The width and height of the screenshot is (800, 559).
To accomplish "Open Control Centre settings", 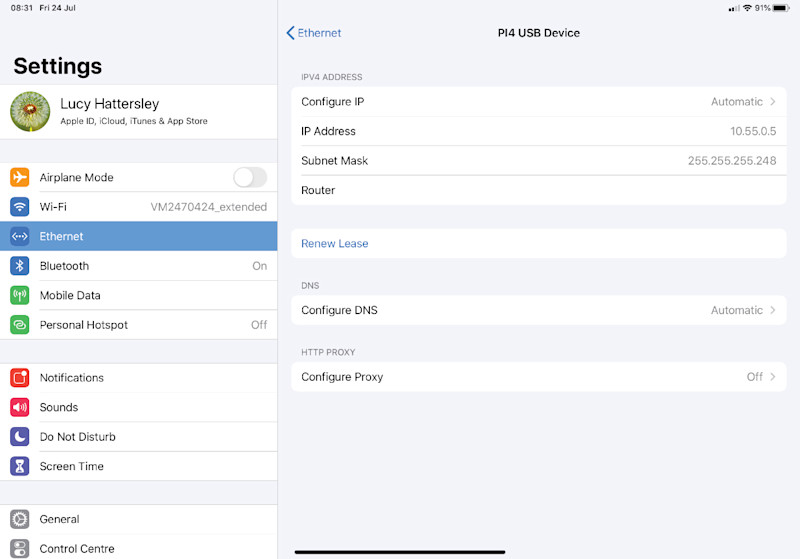I will 139,548.
